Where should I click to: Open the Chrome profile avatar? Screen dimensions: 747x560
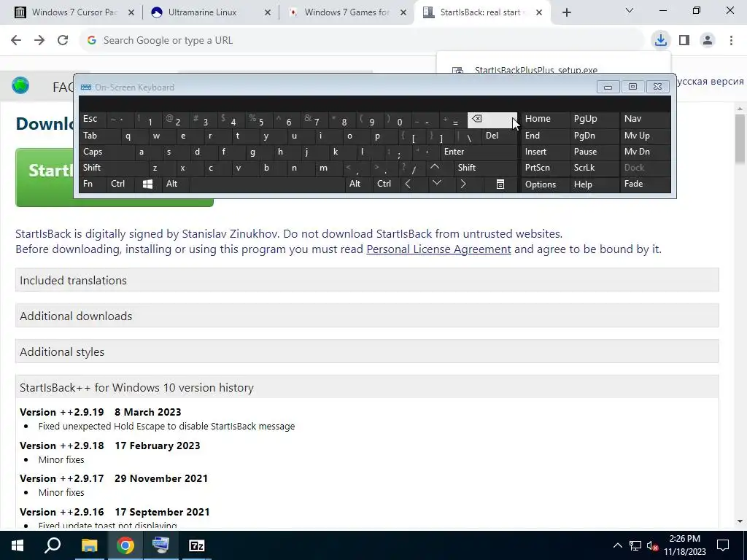coord(708,40)
